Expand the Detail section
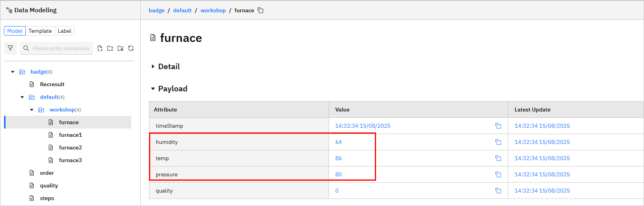 [153, 66]
